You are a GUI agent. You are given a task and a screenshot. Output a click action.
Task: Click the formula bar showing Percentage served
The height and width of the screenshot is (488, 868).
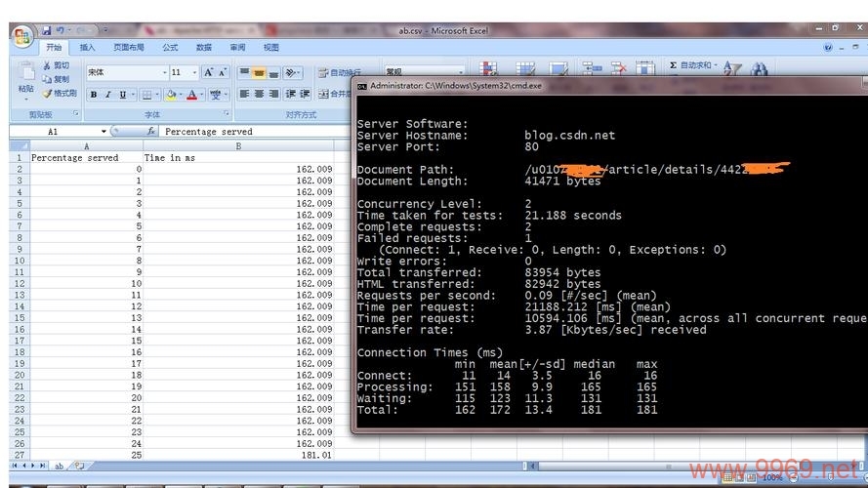(255, 131)
